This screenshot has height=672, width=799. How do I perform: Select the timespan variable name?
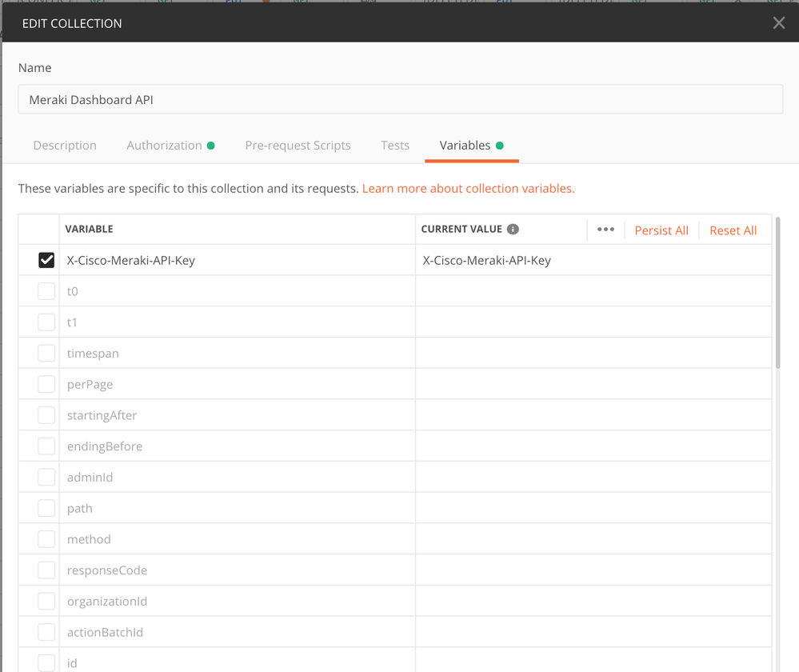[93, 354]
